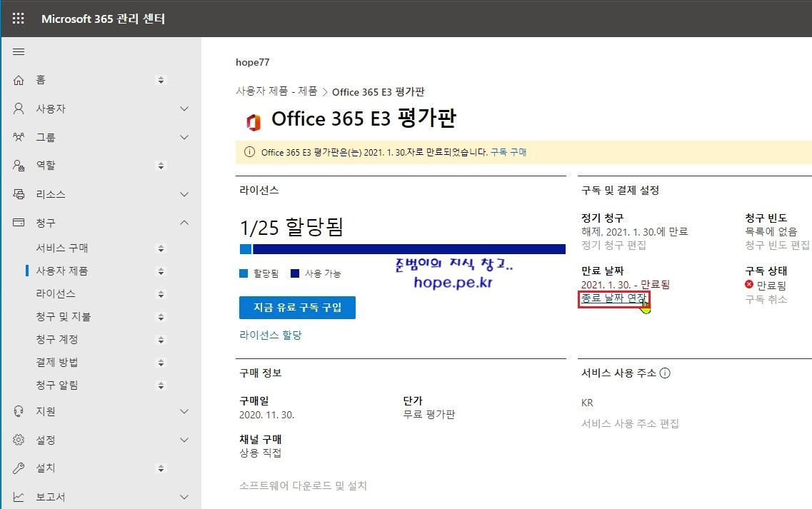Click the hope77 organization name
This screenshot has width=812, height=509.
click(253, 62)
